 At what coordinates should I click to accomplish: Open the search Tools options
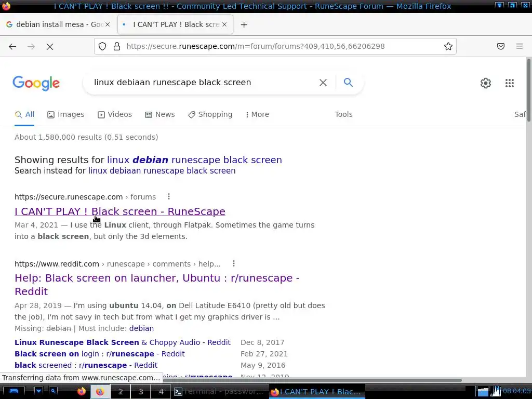click(343, 114)
